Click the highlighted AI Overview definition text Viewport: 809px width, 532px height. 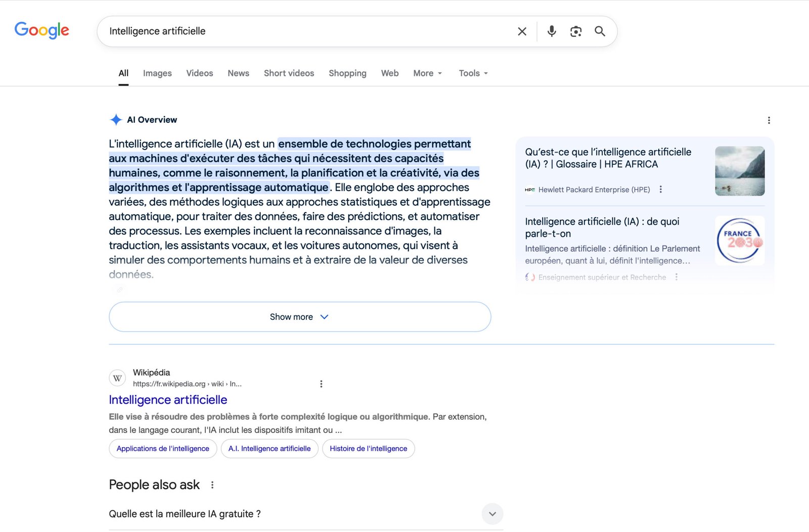click(294, 166)
